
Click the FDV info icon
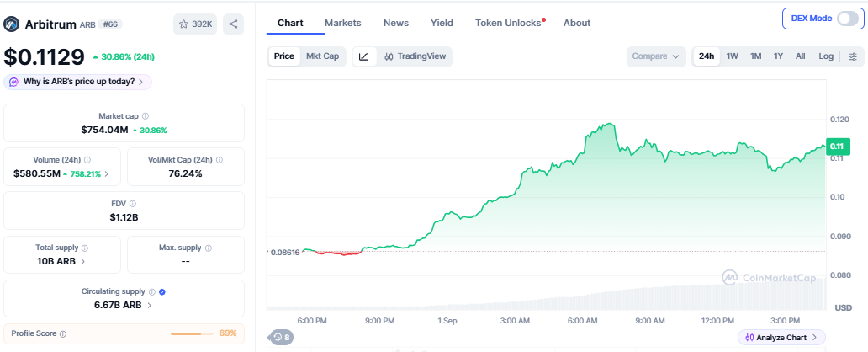click(x=133, y=204)
